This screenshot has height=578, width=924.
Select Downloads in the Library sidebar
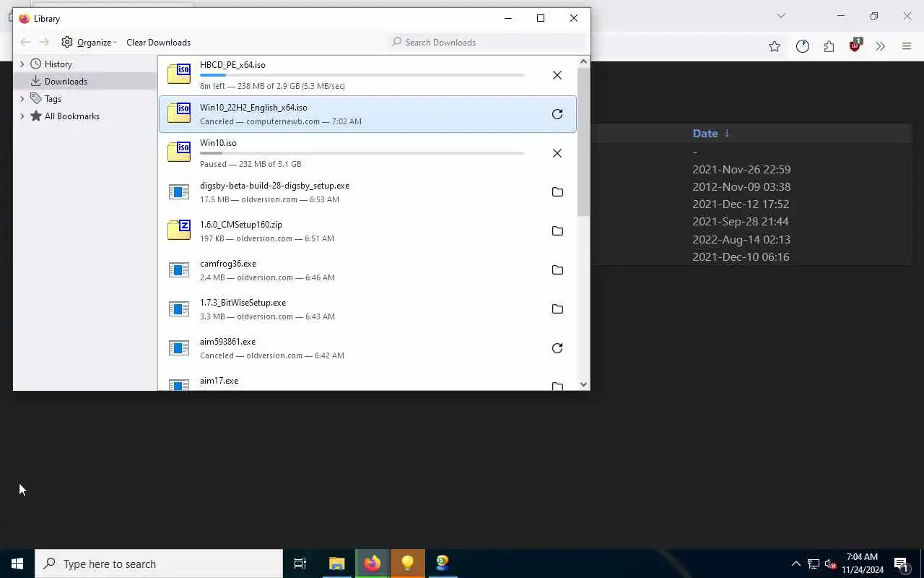pos(85,82)
